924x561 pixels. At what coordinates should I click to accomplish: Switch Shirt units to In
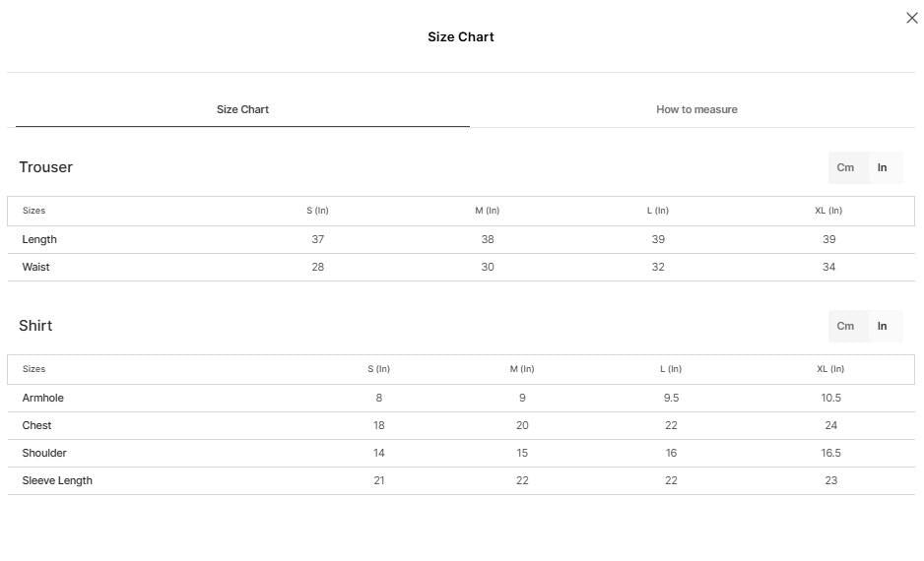pyautogui.click(x=882, y=326)
